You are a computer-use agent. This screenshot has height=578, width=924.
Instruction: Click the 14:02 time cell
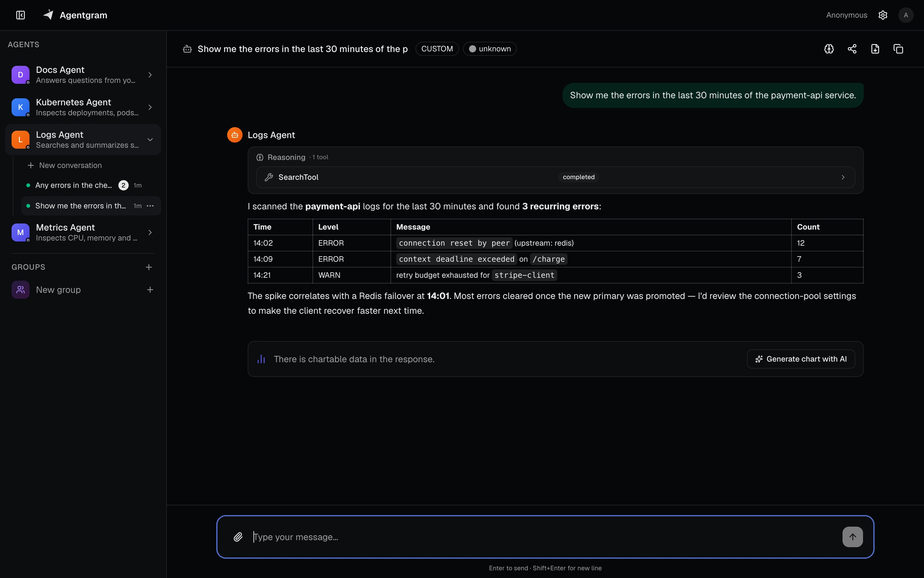[x=280, y=243]
